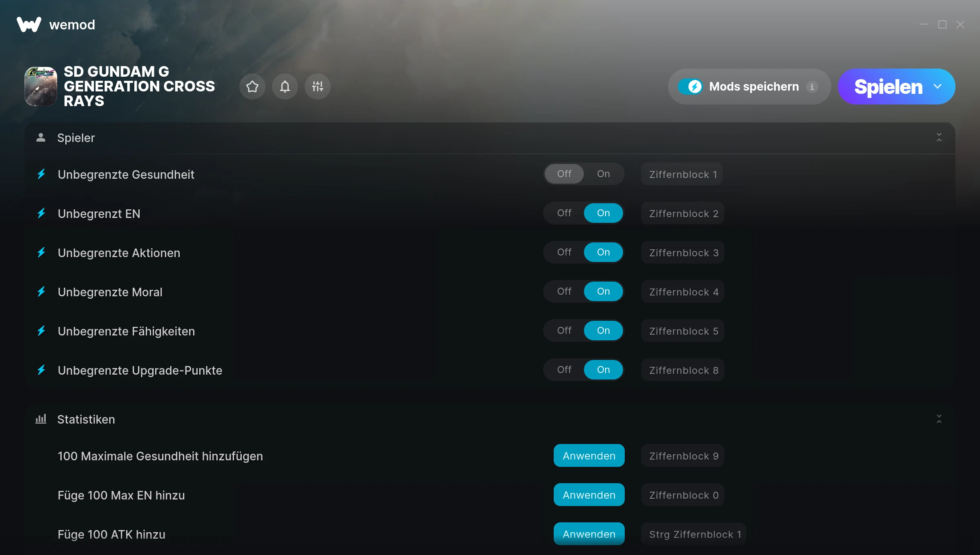Open the Spielen dropdown arrow
Screen dimensions: 980x555
click(x=938, y=87)
